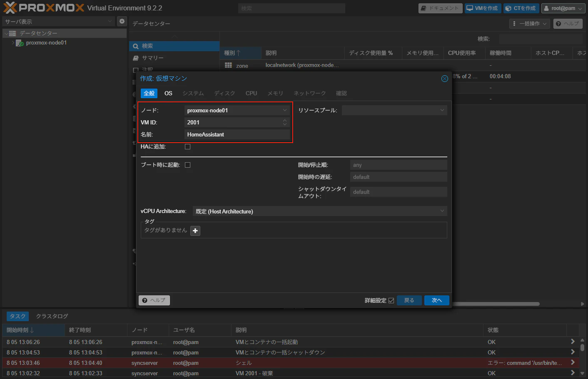Click the top header search box

(292, 8)
